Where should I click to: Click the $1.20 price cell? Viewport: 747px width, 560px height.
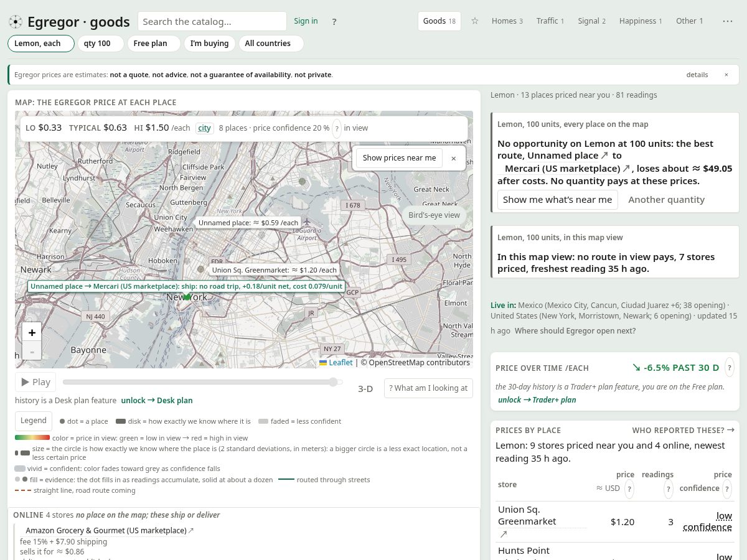pyautogui.click(x=622, y=522)
